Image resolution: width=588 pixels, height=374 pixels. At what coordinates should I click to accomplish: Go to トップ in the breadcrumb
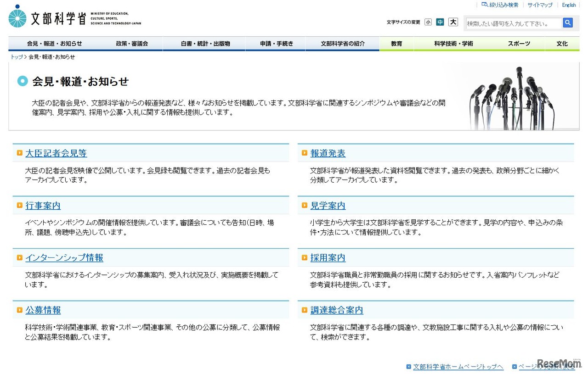pyautogui.click(x=17, y=57)
